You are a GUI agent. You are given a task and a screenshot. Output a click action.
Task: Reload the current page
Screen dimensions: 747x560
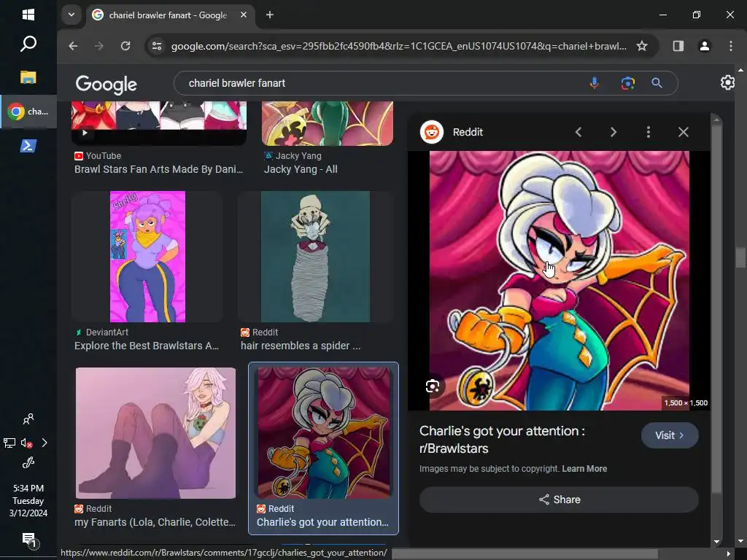[125, 46]
